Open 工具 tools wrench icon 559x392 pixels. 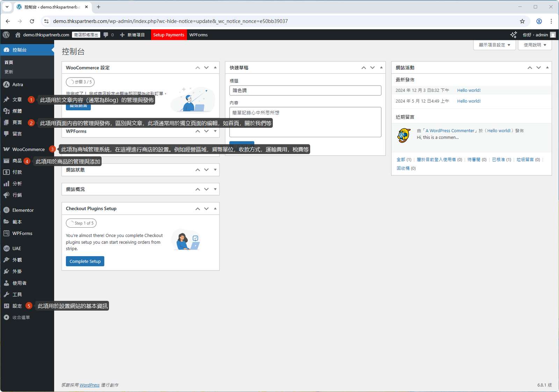(x=6, y=295)
